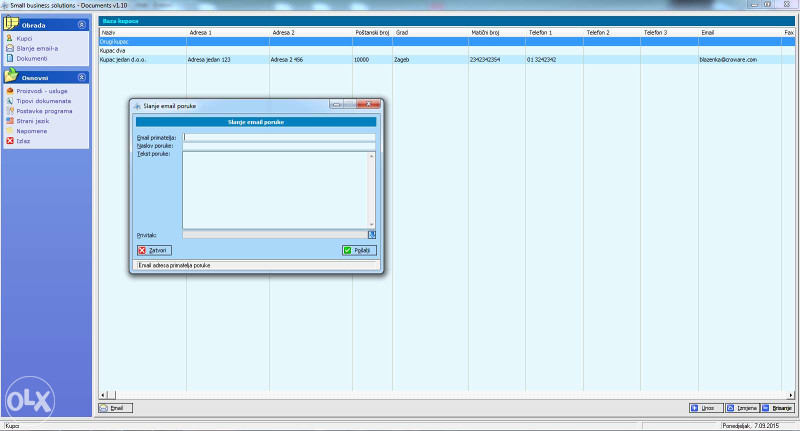The height and width of the screenshot is (431, 800).
Task: Click into the Email primatelja field
Action: (x=279, y=137)
